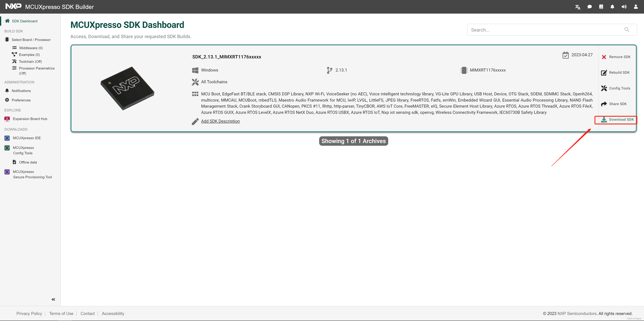Open Examples (0) item
The image size is (644, 321).
tap(29, 55)
